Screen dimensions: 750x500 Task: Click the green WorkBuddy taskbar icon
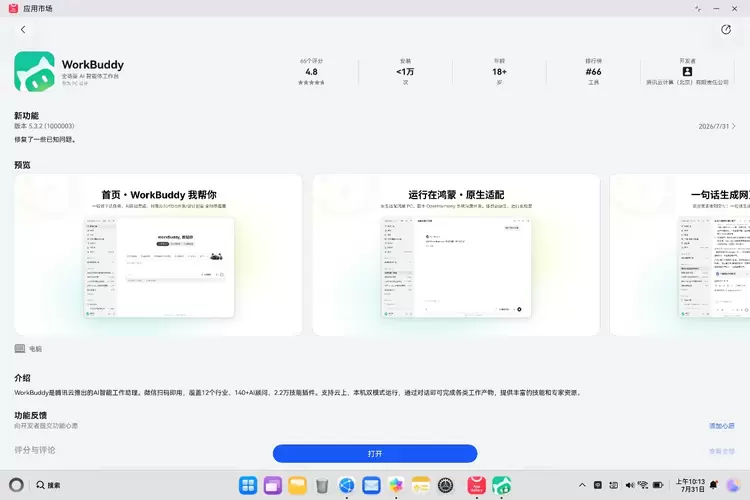[x=501, y=486]
